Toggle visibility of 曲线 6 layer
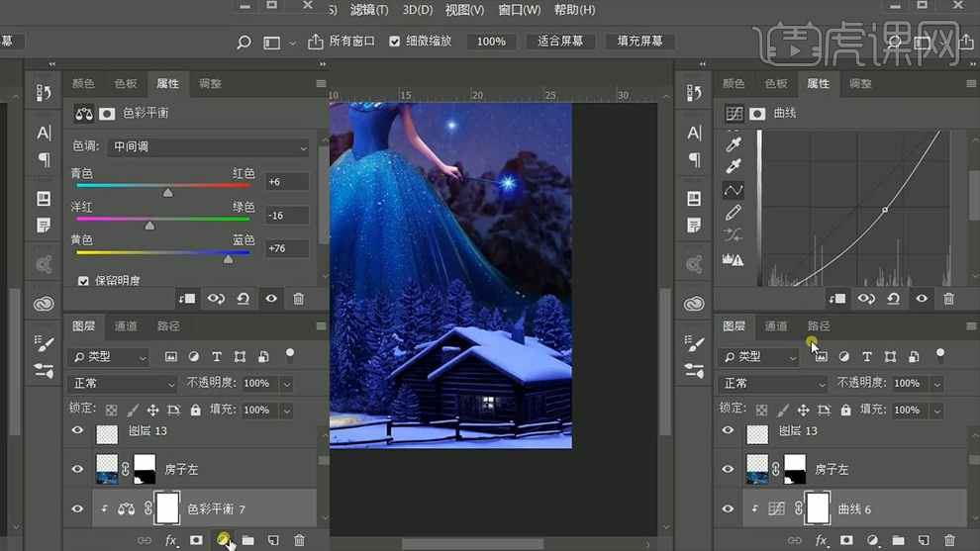This screenshot has width=980, height=551. [728, 508]
